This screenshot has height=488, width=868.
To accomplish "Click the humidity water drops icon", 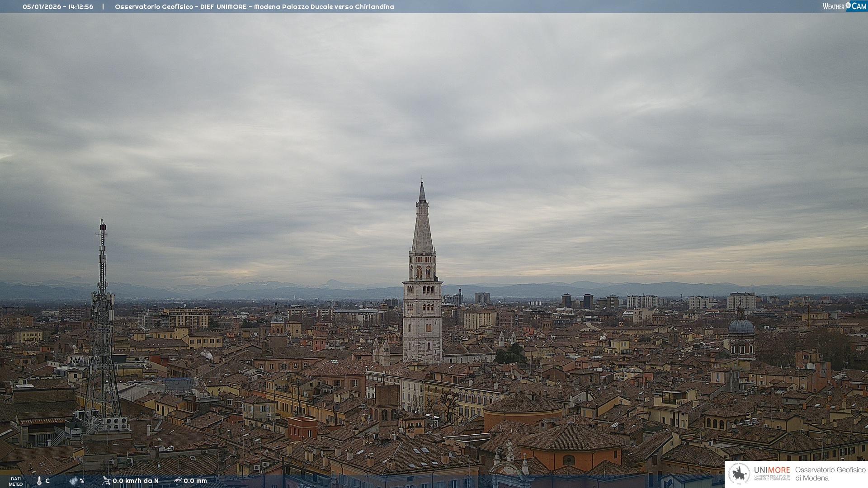I will [73, 481].
